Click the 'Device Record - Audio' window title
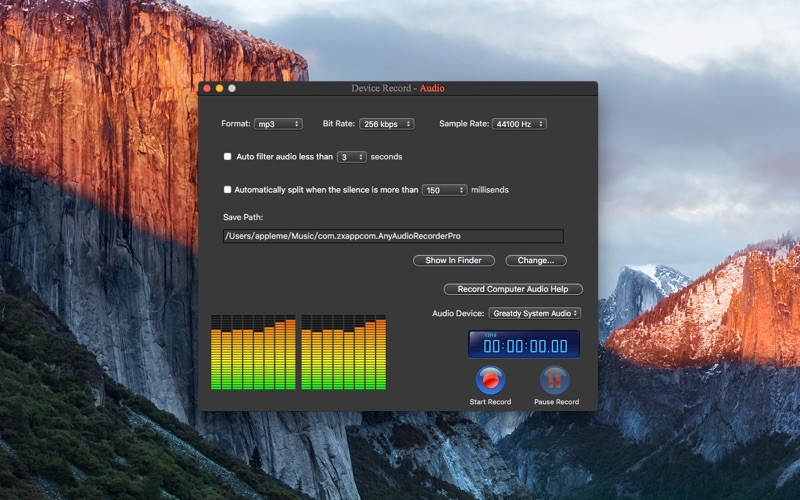This screenshot has width=800, height=500. pyautogui.click(x=398, y=88)
